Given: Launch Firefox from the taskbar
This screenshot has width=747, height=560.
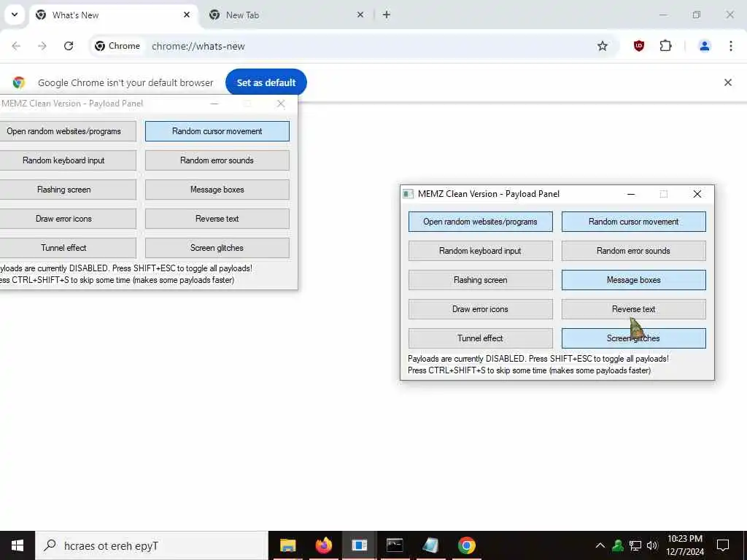Looking at the screenshot, I should tap(323, 545).
